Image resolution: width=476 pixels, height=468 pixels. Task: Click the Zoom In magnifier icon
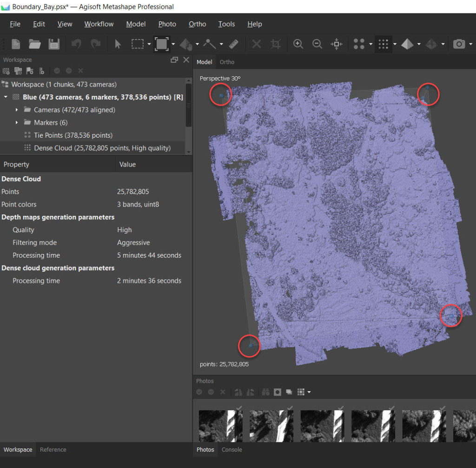pos(298,44)
